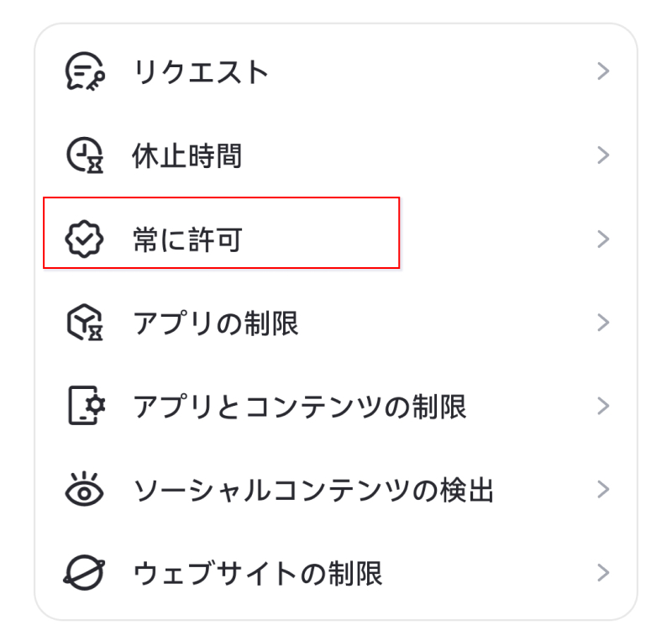
Task: Expand the 休止時間 row chevron
Action: (x=603, y=155)
